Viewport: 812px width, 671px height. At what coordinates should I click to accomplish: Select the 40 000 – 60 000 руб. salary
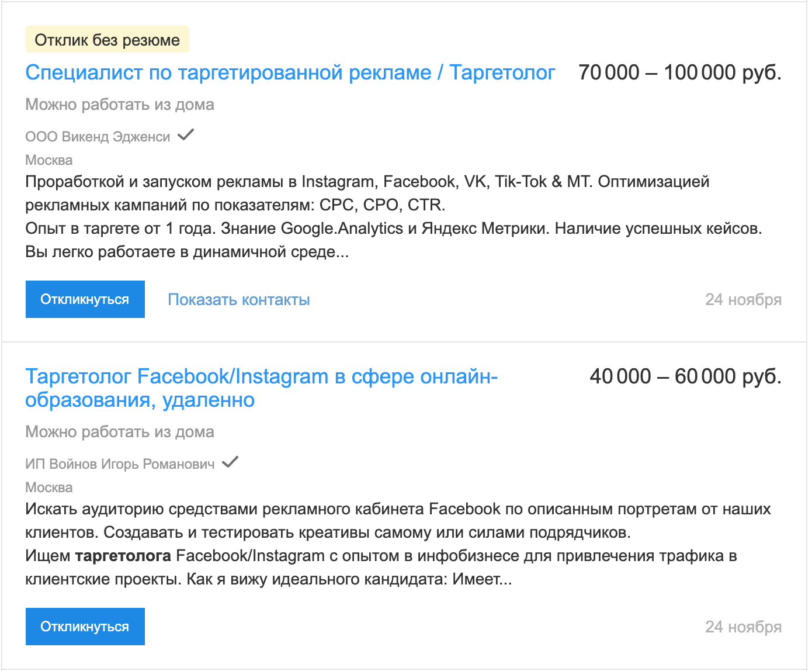coord(686,376)
